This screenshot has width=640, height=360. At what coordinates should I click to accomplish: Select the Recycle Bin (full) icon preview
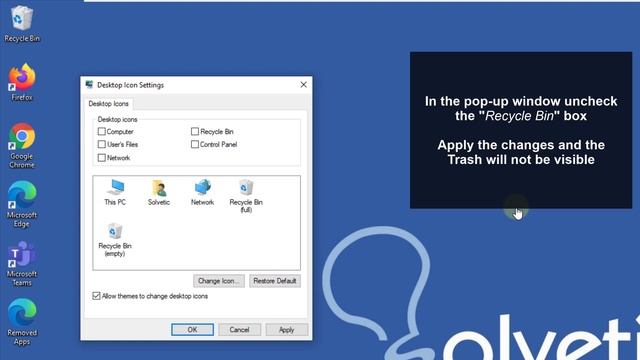click(246, 196)
